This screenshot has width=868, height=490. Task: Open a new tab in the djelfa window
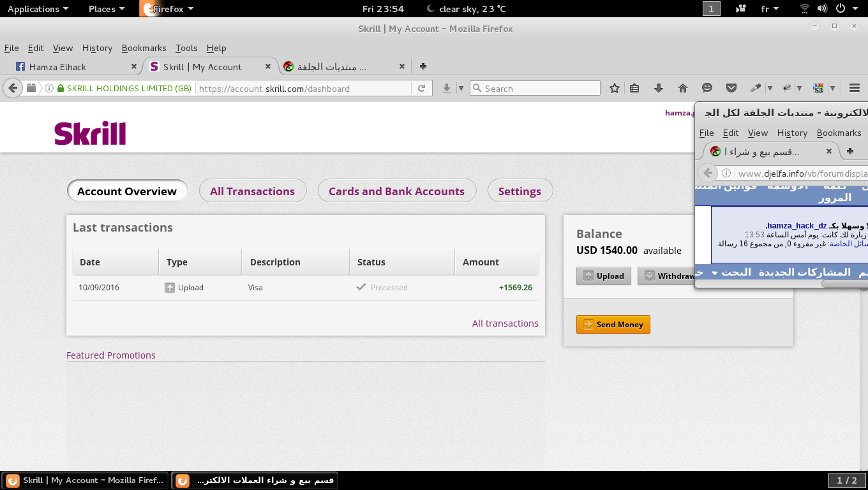click(849, 152)
